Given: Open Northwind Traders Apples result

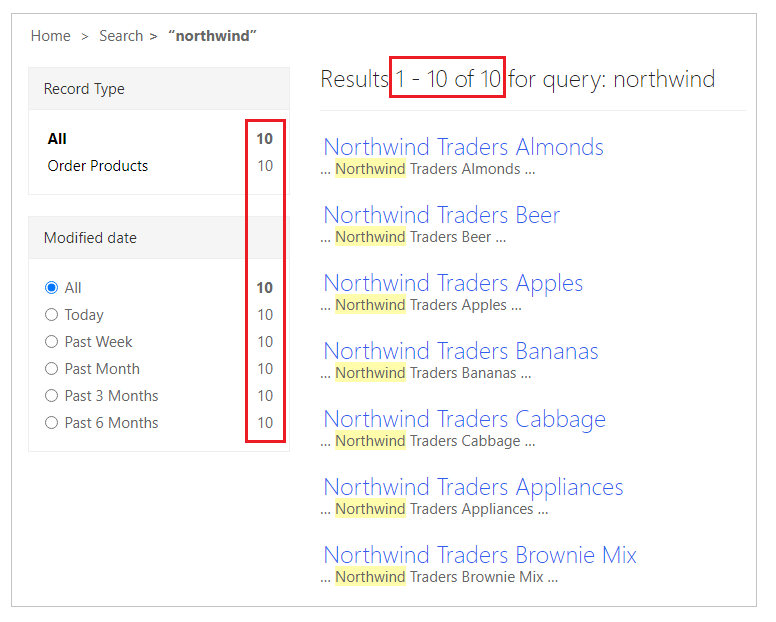Looking at the screenshot, I should point(453,283).
